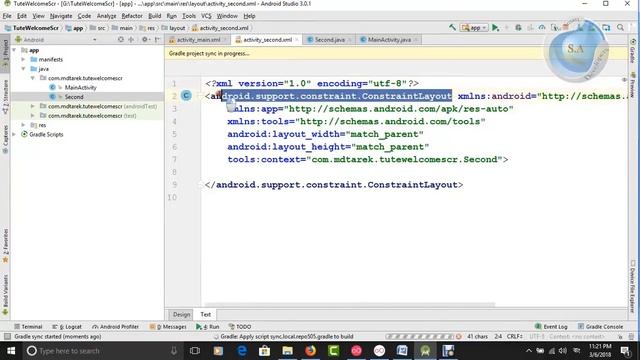Viewport: 640px width, 360px height.
Task: Click the class gutter icon on line 2
Action: pyautogui.click(x=186, y=96)
